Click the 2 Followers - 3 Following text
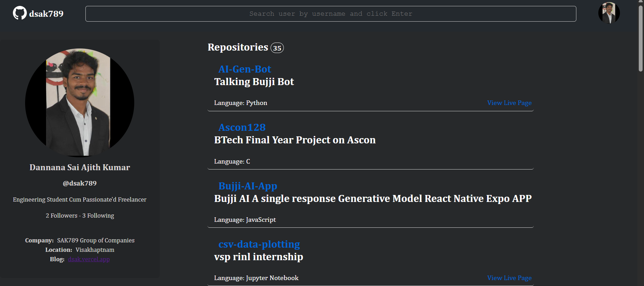Viewport: 644px width, 286px height. click(80, 216)
